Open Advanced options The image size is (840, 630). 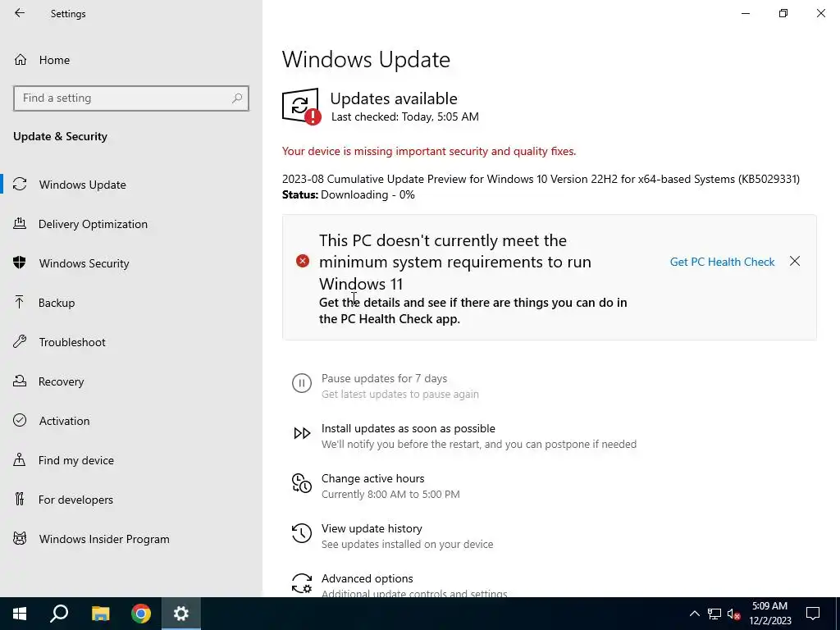tap(367, 578)
